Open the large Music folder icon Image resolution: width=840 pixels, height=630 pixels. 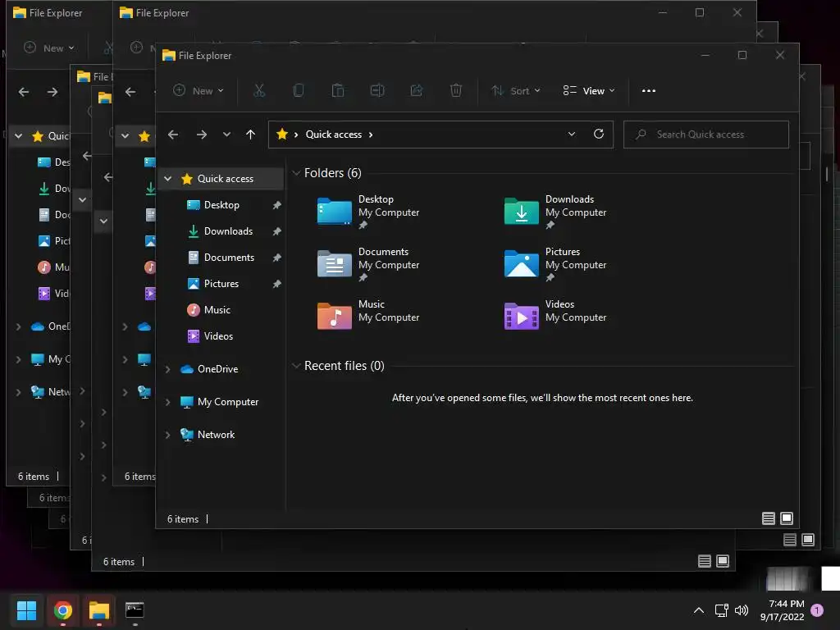(x=335, y=316)
